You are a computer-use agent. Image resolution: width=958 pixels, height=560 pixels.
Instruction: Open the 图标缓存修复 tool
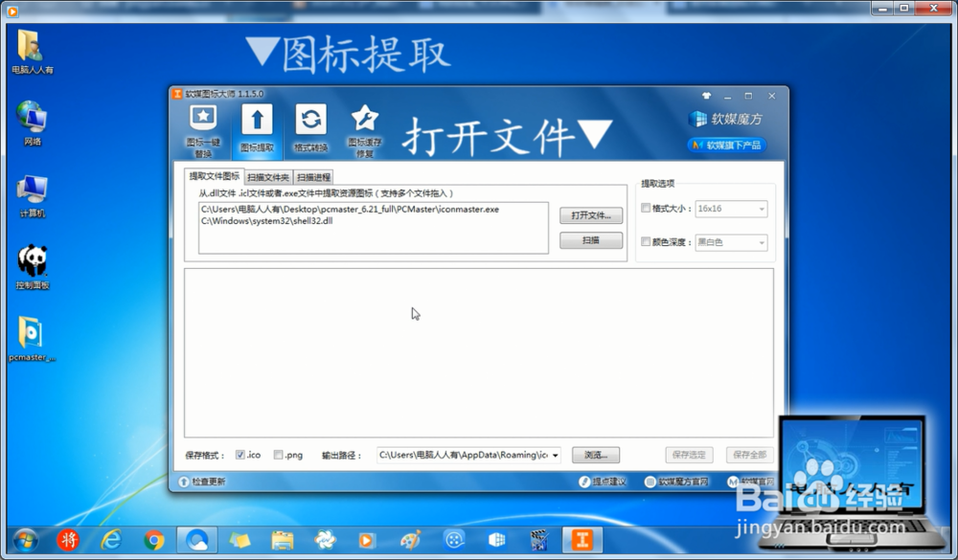coord(365,131)
